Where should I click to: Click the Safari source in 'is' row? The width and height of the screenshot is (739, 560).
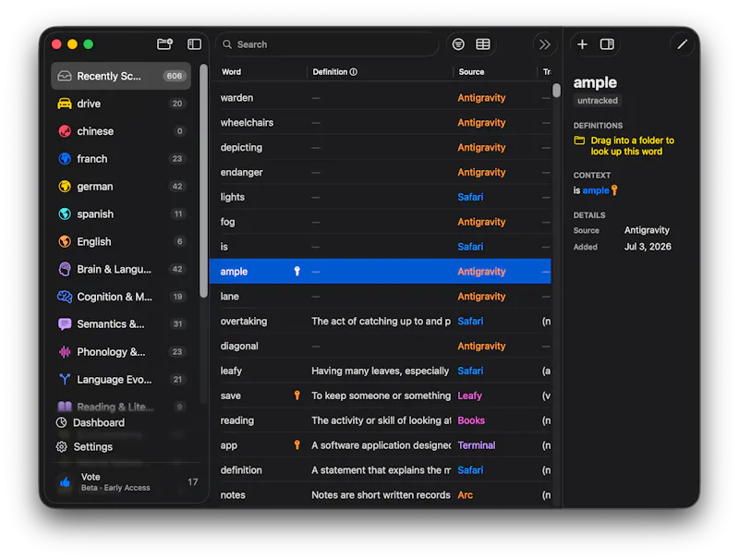coord(470,247)
